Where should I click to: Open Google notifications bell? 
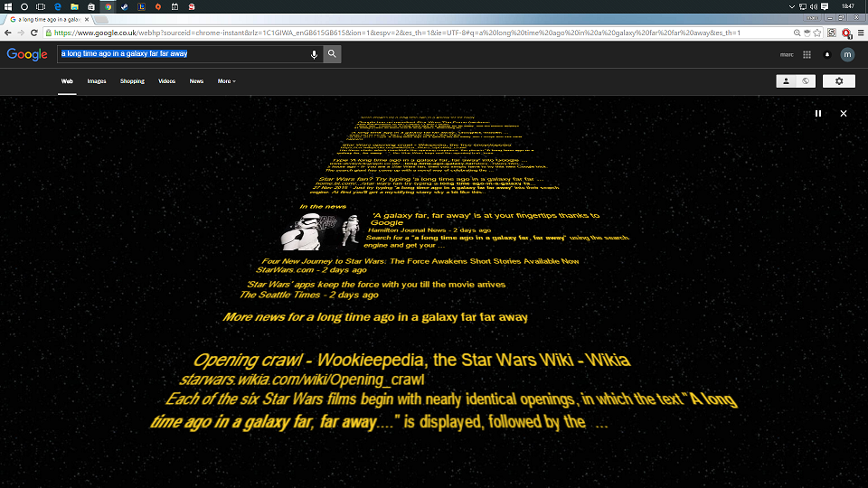click(827, 54)
